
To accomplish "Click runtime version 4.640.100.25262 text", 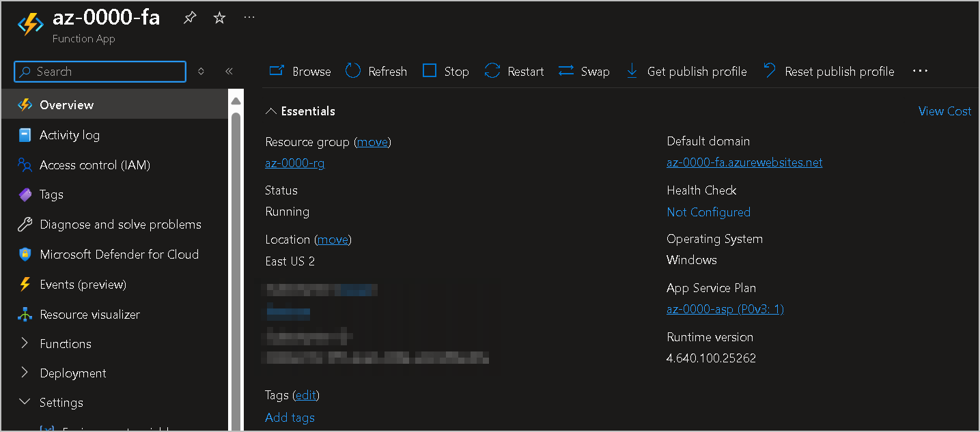I will pos(711,358).
